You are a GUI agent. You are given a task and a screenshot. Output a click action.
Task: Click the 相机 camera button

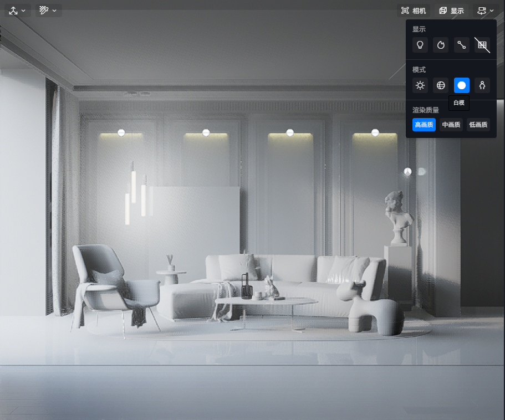tap(414, 11)
